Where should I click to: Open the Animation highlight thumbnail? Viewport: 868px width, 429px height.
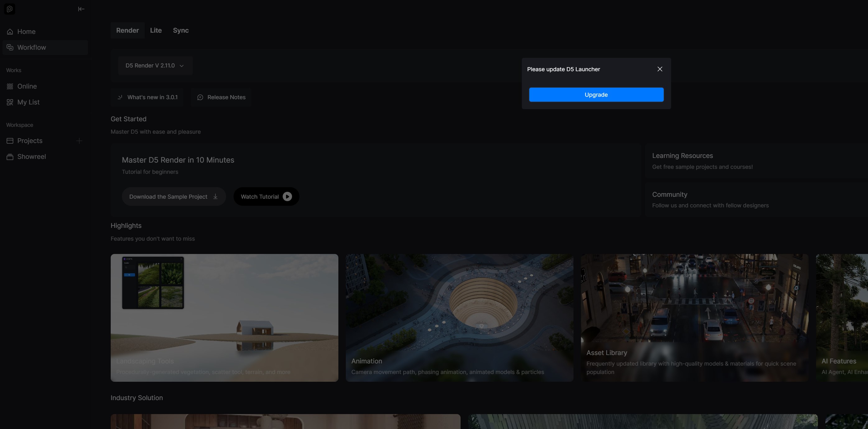point(459,317)
